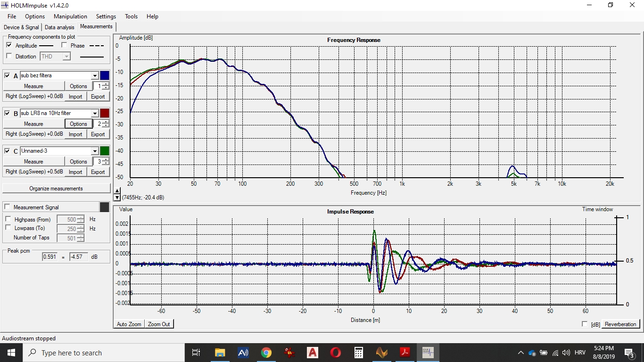644x362 pixels.
Task: Open the volume control in system tray
Action: click(566, 353)
